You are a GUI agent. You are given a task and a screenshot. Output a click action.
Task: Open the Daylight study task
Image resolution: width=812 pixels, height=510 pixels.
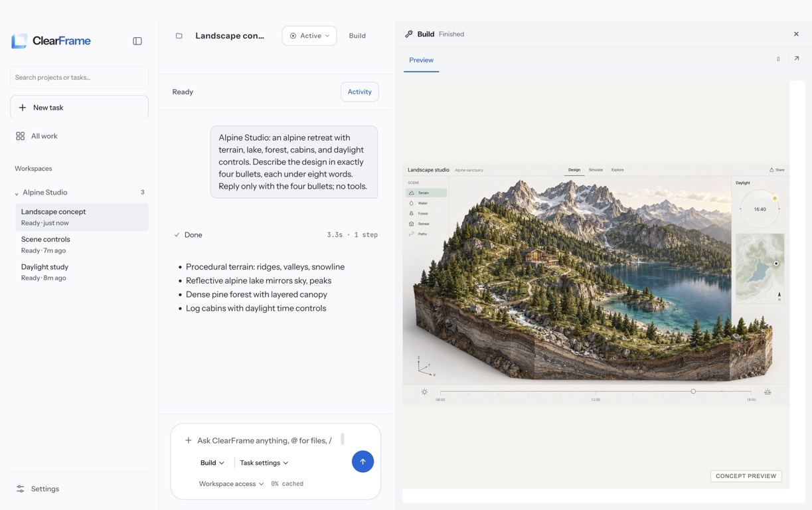point(82,272)
